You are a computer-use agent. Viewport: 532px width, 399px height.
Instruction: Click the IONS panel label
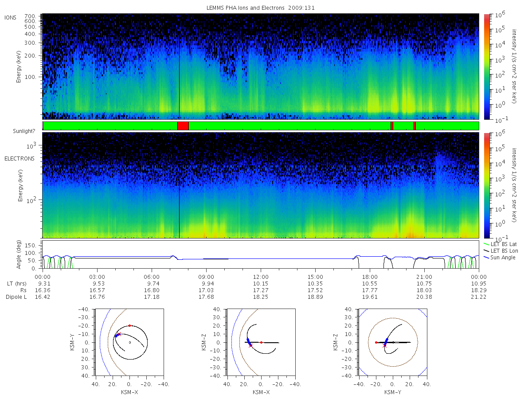pos(11,17)
